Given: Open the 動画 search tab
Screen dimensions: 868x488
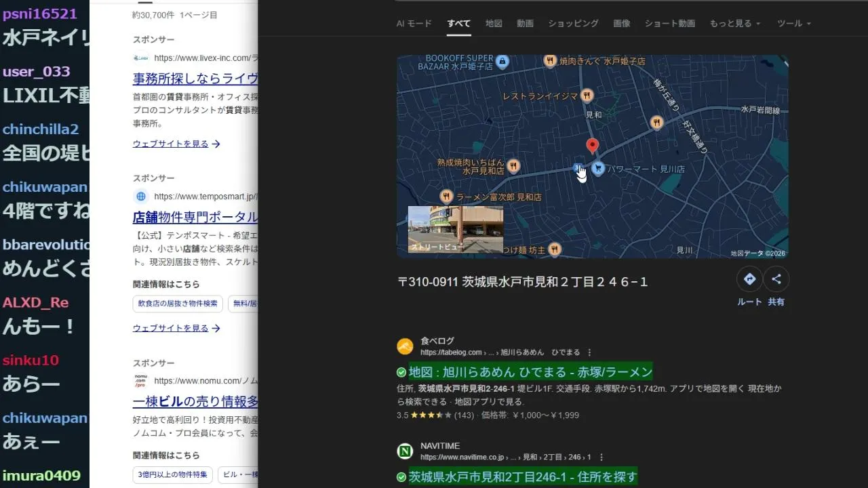Looking at the screenshot, I should click(525, 23).
